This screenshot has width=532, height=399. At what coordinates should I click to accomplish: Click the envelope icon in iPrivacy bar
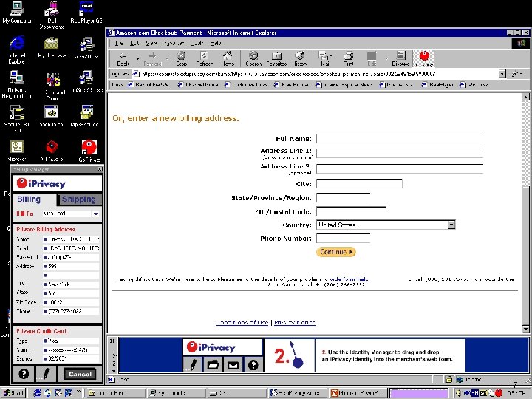pyautogui.click(x=233, y=364)
